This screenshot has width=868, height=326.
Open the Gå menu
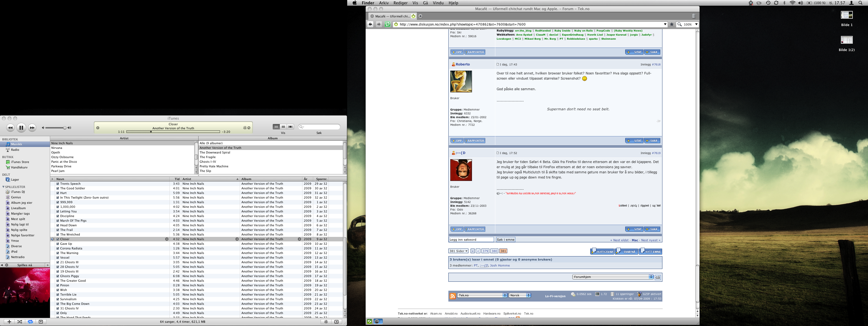pos(426,3)
